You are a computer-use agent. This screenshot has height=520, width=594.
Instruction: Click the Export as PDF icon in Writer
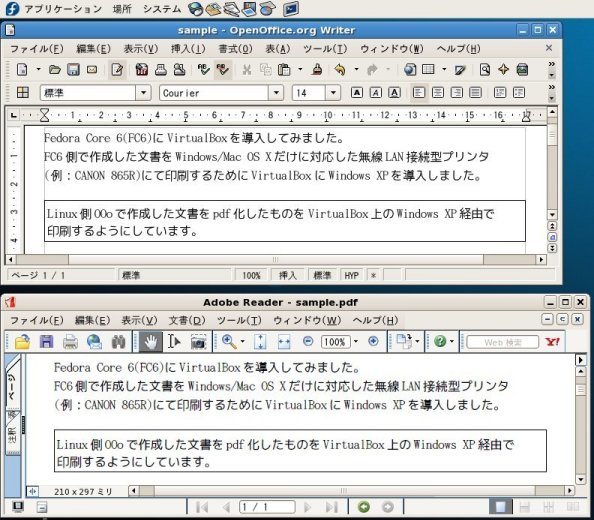pyautogui.click(x=142, y=70)
